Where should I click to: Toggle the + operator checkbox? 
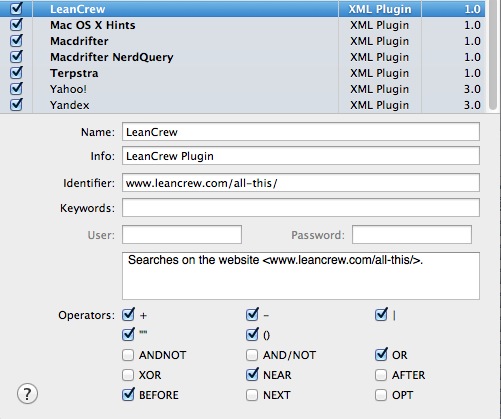pos(128,315)
